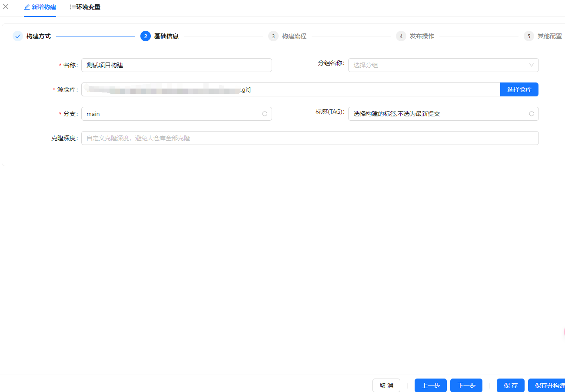This screenshot has width=565, height=392.
Task: Click refresh icon in the 分支 field
Action: coord(265,114)
